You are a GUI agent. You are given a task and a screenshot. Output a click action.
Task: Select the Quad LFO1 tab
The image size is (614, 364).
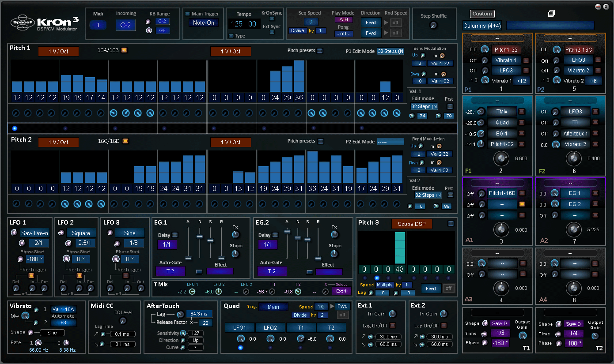point(240,327)
